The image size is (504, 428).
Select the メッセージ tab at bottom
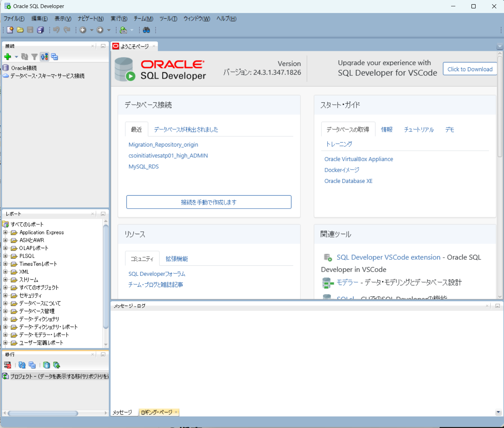click(x=122, y=412)
